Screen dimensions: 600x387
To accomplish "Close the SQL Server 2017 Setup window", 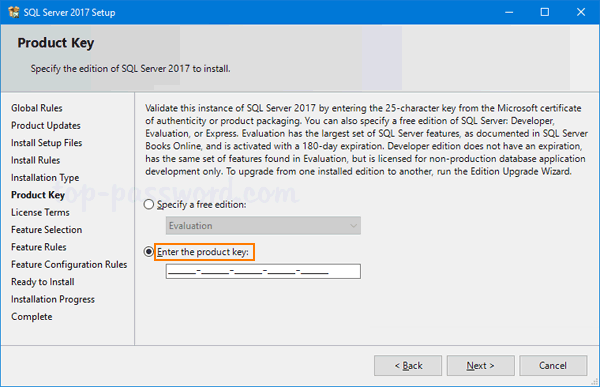I will pos(581,12).
